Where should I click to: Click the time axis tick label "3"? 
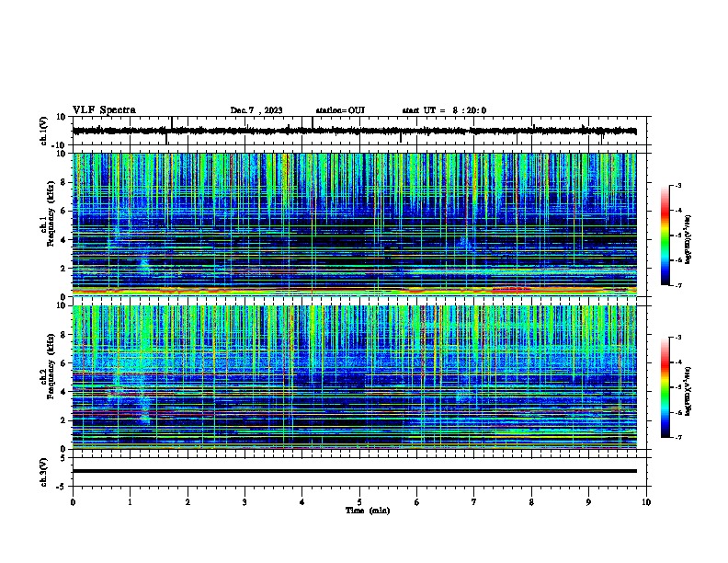(245, 502)
